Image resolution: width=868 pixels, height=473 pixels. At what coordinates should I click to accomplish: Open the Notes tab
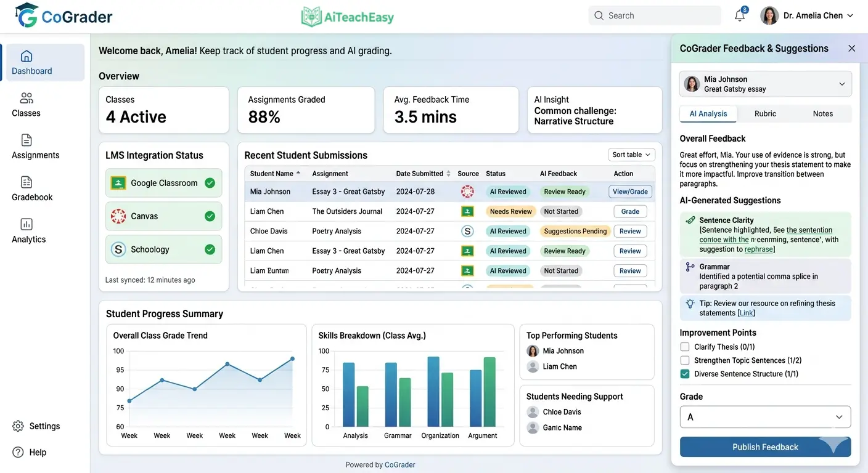click(823, 113)
